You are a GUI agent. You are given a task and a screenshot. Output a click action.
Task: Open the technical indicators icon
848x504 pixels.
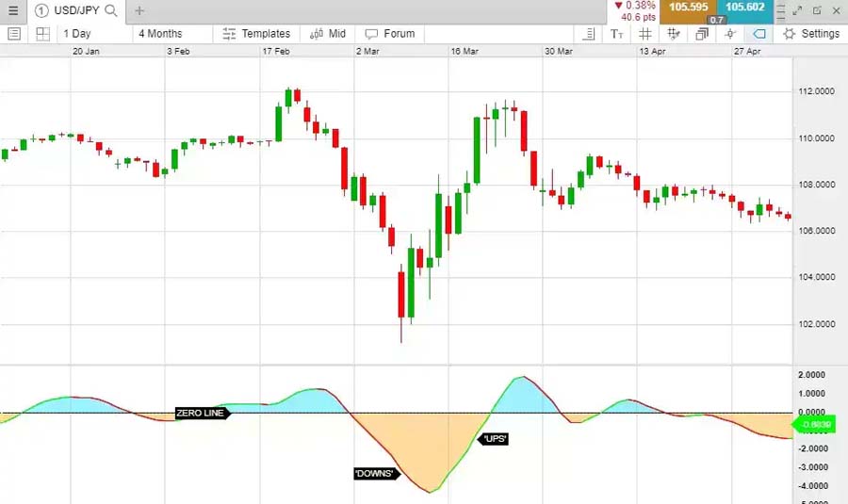click(x=674, y=34)
